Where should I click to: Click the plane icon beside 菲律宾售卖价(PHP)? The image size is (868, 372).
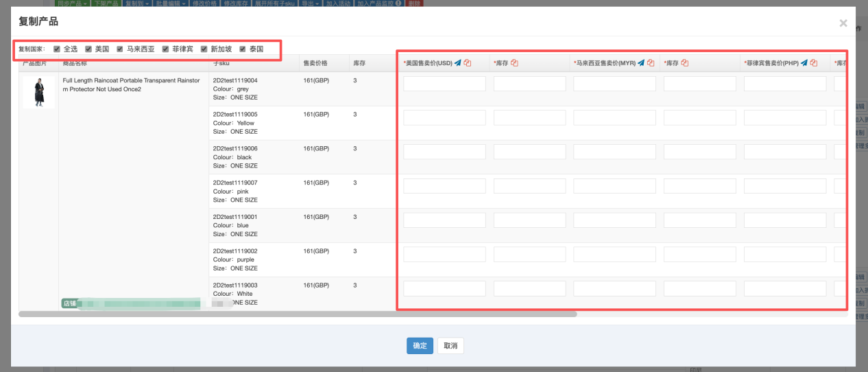(804, 63)
